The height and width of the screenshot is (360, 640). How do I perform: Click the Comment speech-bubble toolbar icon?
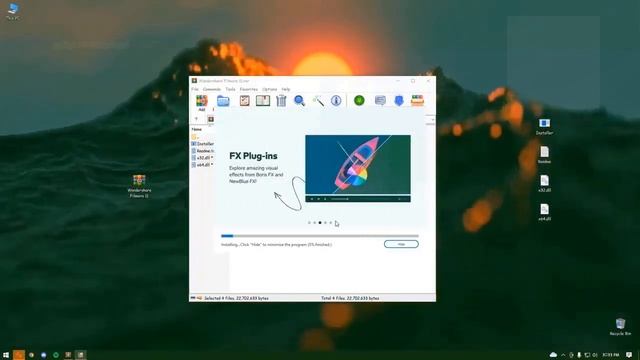[x=380, y=100]
